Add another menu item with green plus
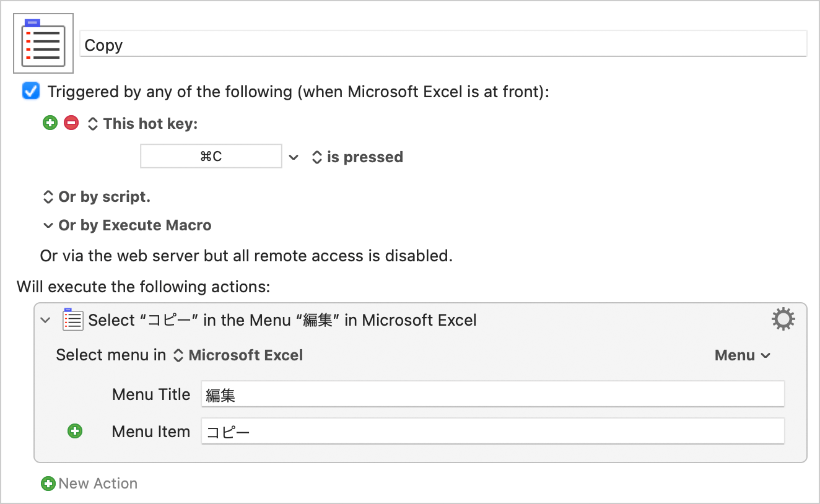820x504 pixels. coord(75,431)
